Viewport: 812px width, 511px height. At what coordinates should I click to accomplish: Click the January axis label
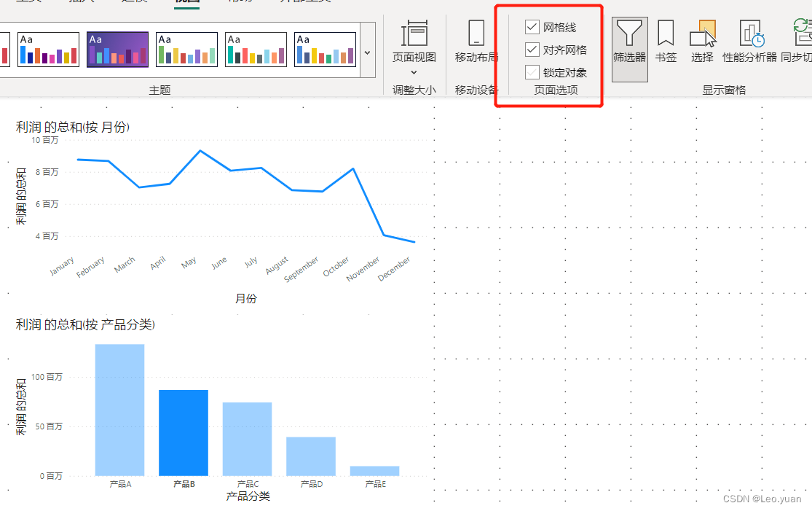[x=62, y=266]
